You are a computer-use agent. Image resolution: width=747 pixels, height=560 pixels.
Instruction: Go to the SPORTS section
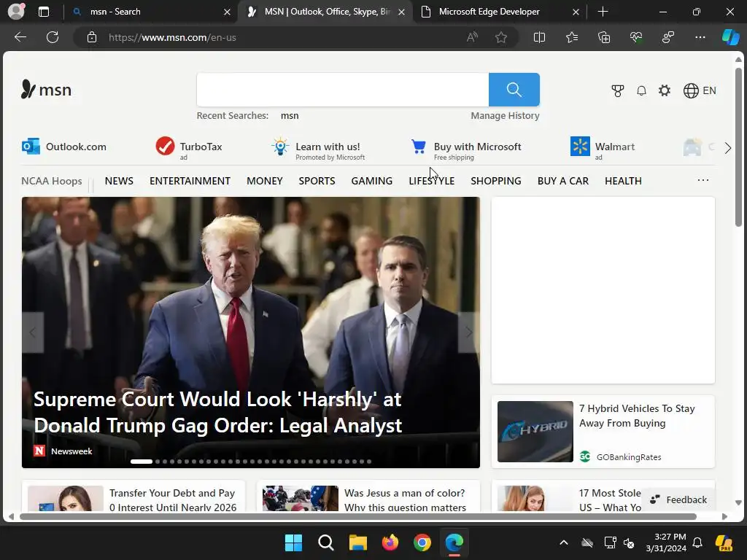pyautogui.click(x=317, y=181)
